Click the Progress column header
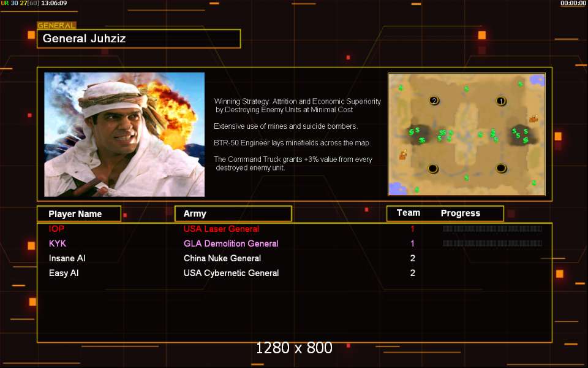This screenshot has height=368, width=588. coord(461,213)
